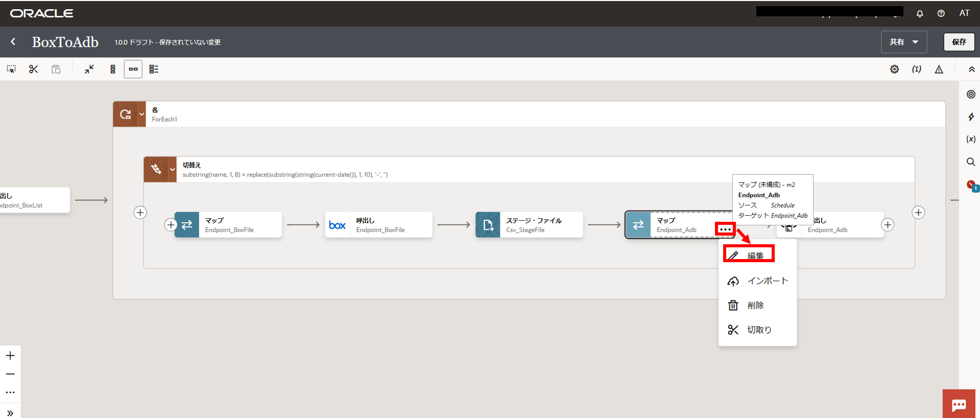The width and height of the screenshot is (980, 418).
Task: Click the plus at left edge of switch
Action: point(140,213)
